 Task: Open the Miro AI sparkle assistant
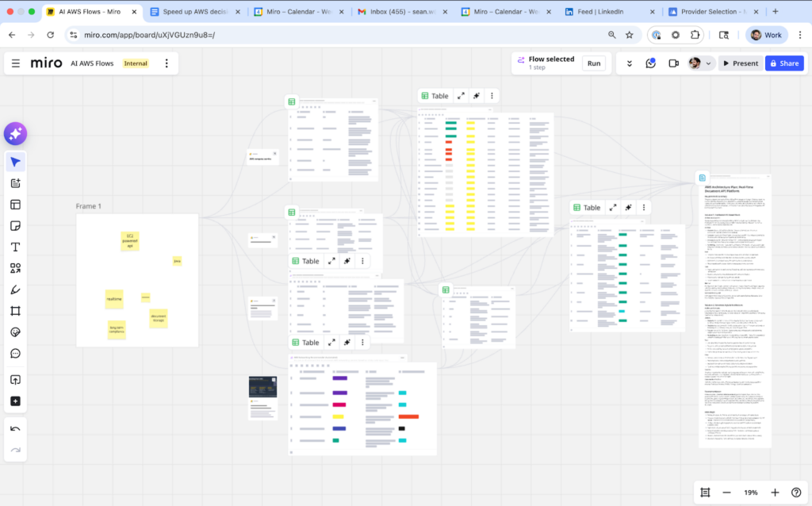click(x=15, y=134)
